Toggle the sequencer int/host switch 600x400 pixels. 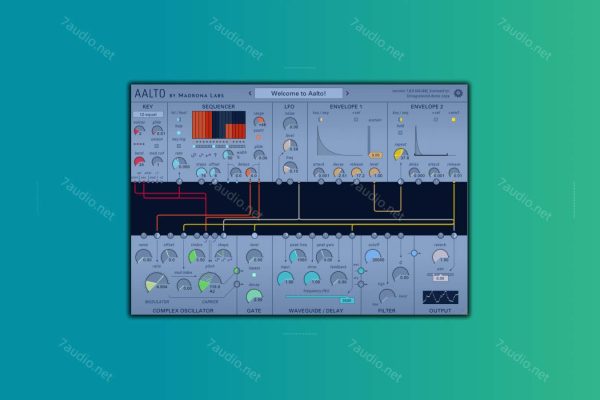click(x=179, y=119)
